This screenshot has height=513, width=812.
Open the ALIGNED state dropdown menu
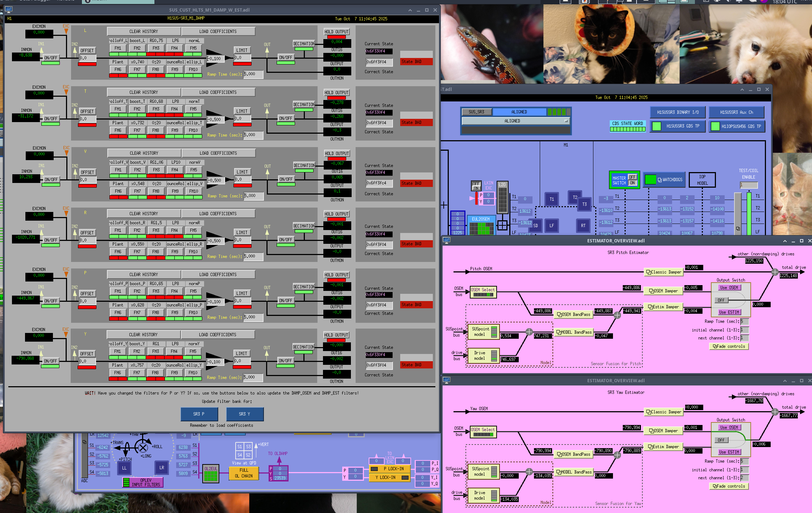(x=515, y=121)
